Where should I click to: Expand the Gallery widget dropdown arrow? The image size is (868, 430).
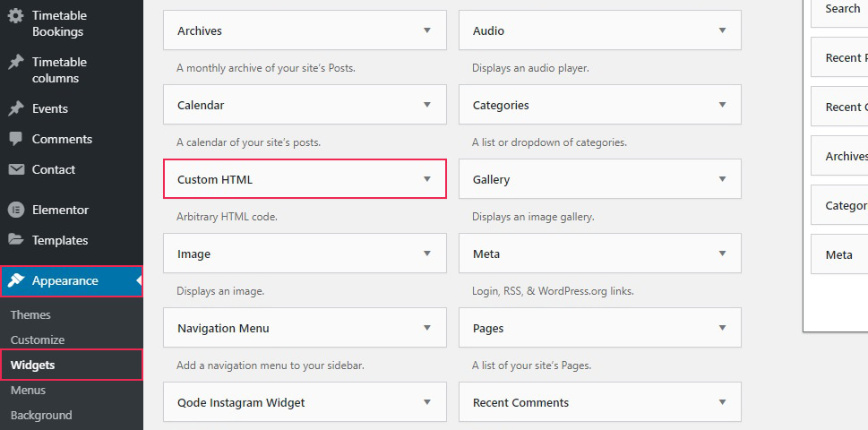click(722, 179)
